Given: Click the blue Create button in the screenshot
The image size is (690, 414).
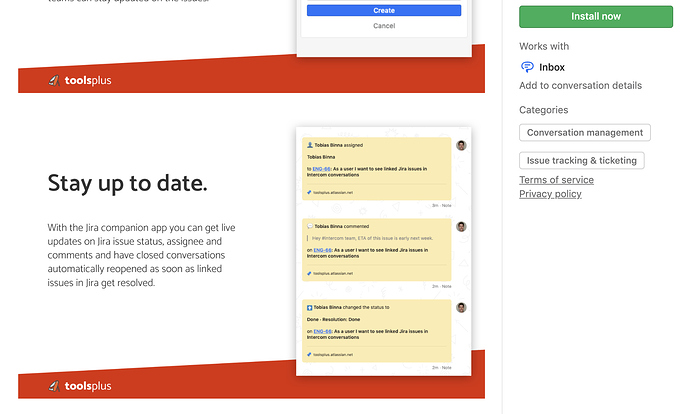Looking at the screenshot, I should pyautogui.click(x=384, y=11).
